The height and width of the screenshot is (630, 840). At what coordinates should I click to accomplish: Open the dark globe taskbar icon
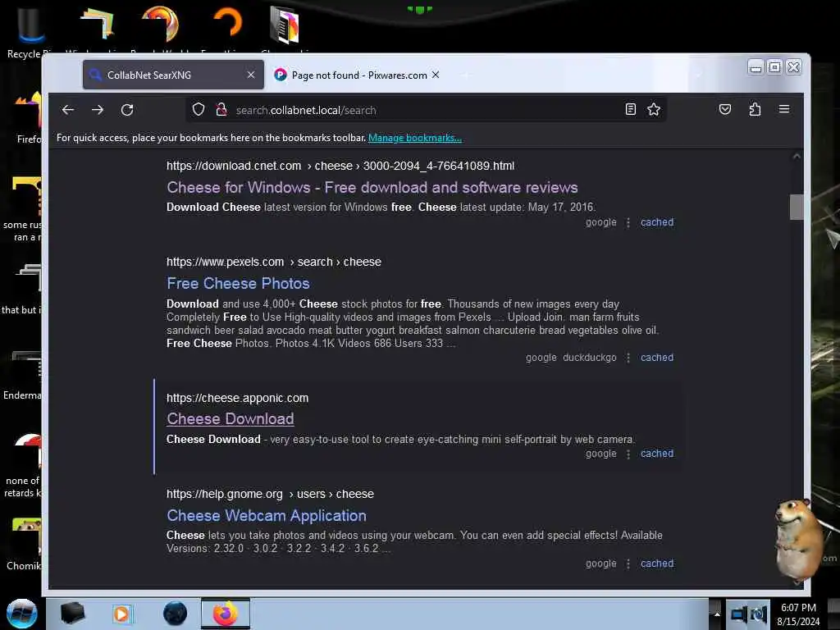(175, 614)
